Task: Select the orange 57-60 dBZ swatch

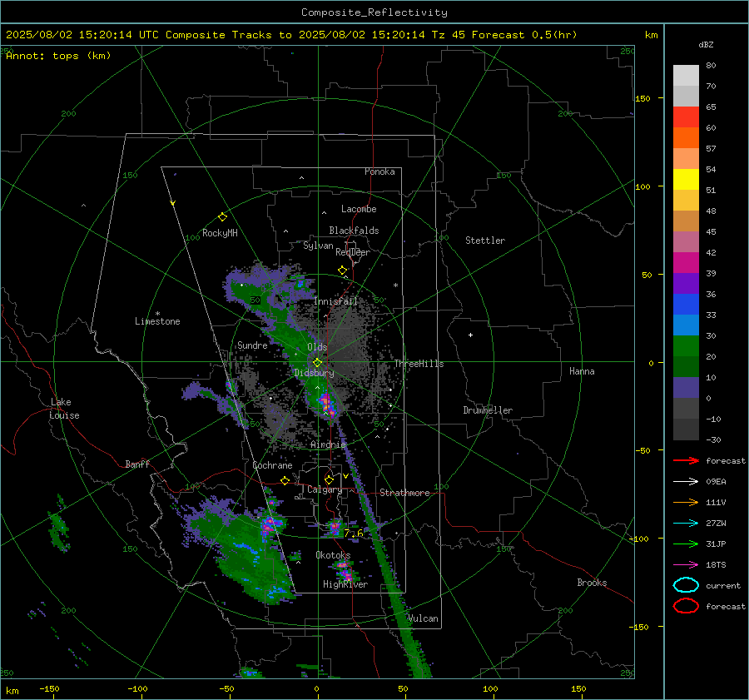Action: (686, 138)
